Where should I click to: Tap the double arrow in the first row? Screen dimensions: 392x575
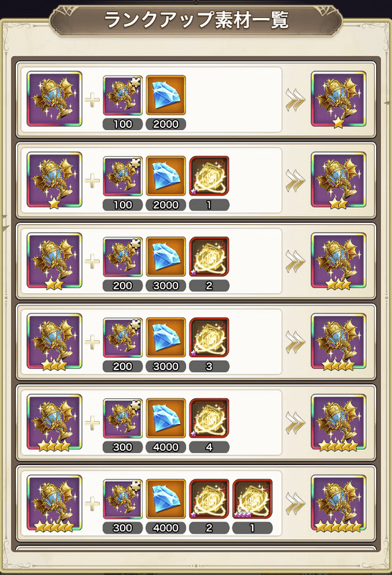295,99
